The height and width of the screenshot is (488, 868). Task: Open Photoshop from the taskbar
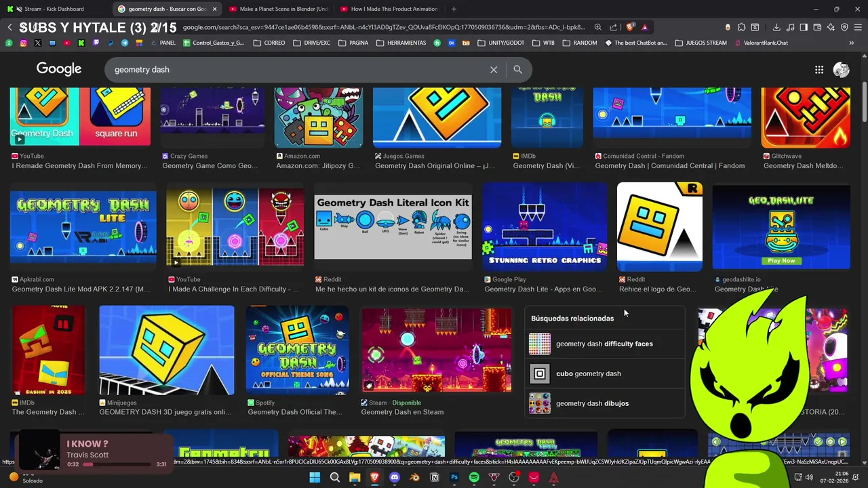pos(454,477)
